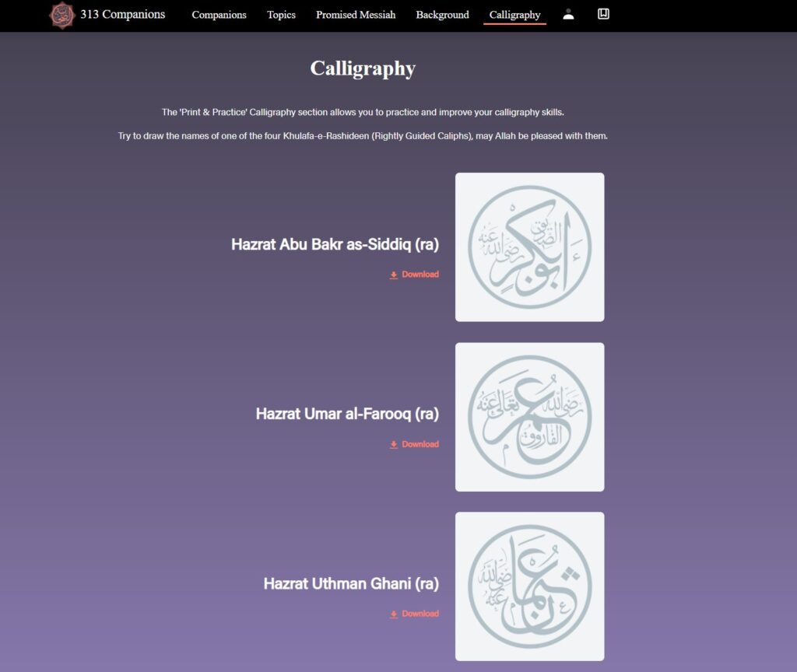Image resolution: width=797 pixels, height=672 pixels.
Task: Open the Abu Bakr calligraphy thumbnail
Action: pyautogui.click(x=529, y=247)
